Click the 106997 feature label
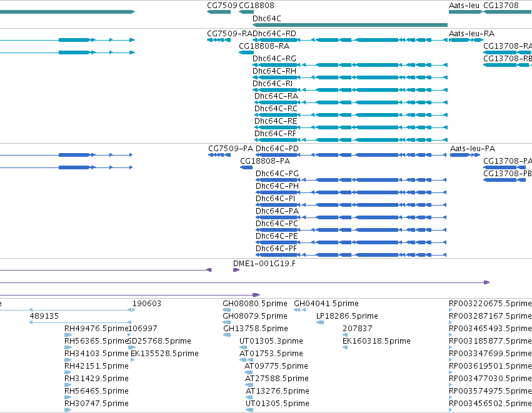The height and width of the screenshot is (413, 532). tap(143, 329)
